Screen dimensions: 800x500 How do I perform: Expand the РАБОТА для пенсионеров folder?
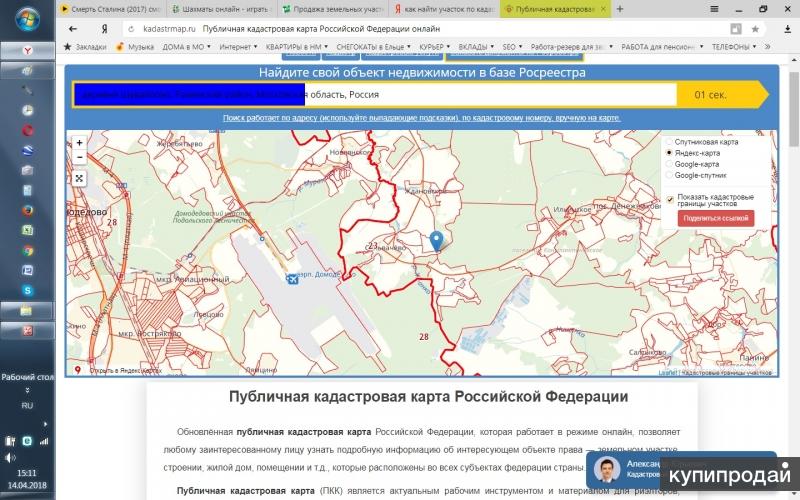point(662,46)
